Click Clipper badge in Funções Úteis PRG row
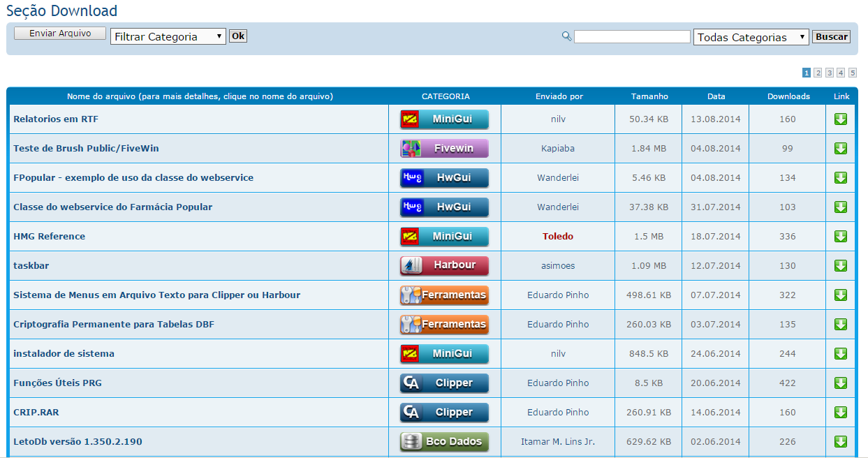This screenshot has height=458, width=868. click(444, 383)
